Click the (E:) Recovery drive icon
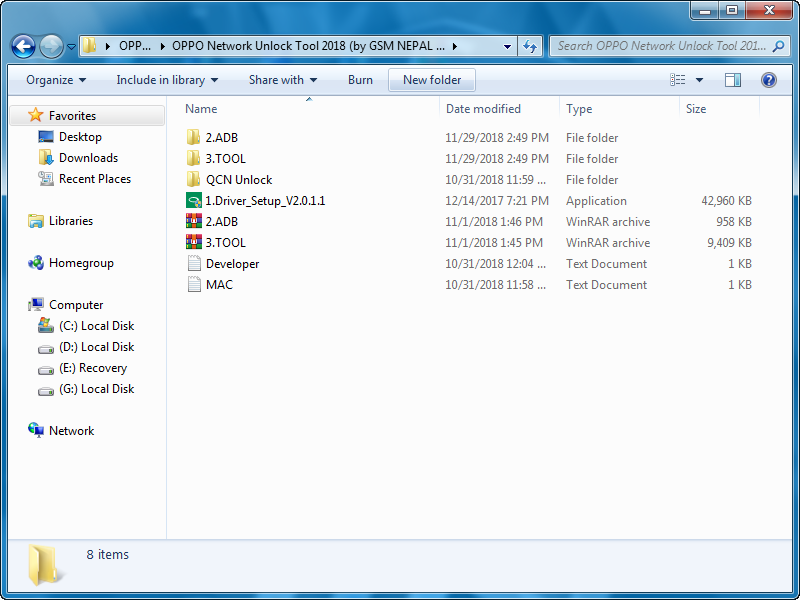Screen dimensions: 800x600 tap(45, 370)
